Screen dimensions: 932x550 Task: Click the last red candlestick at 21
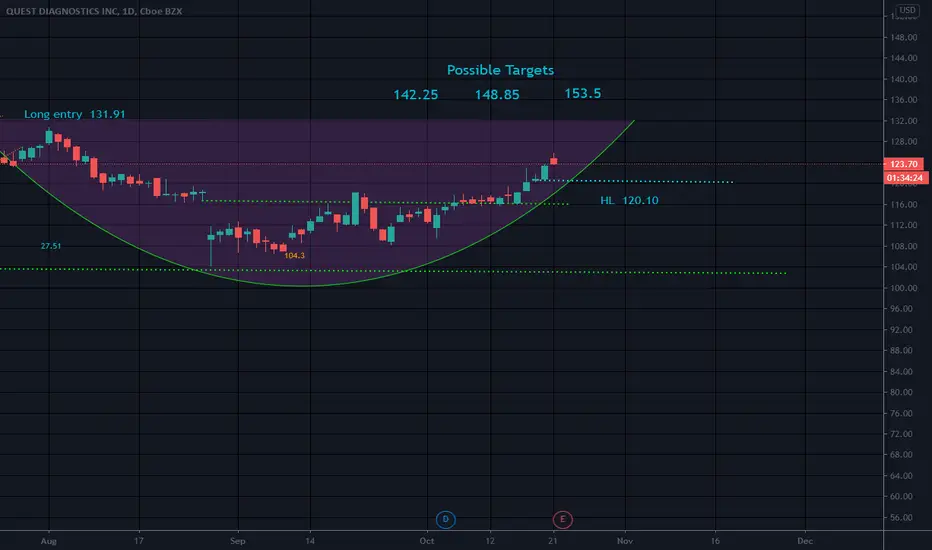553,160
